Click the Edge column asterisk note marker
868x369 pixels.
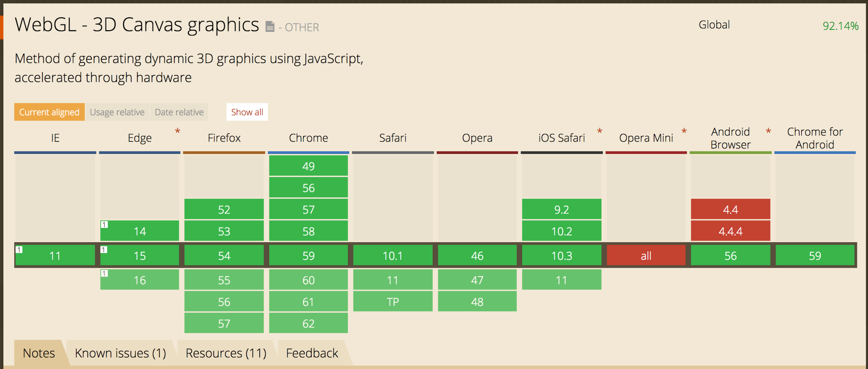pyautogui.click(x=177, y=132)
